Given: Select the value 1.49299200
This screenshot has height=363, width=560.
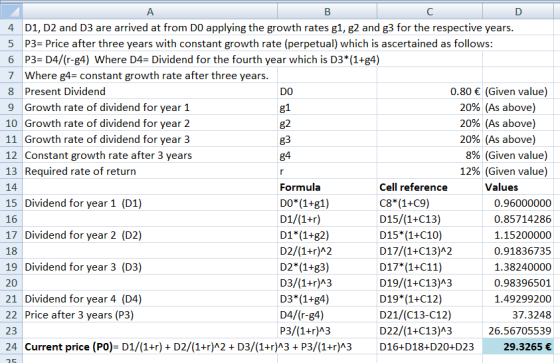Looking at the screenshot, I should pos(518,299).
